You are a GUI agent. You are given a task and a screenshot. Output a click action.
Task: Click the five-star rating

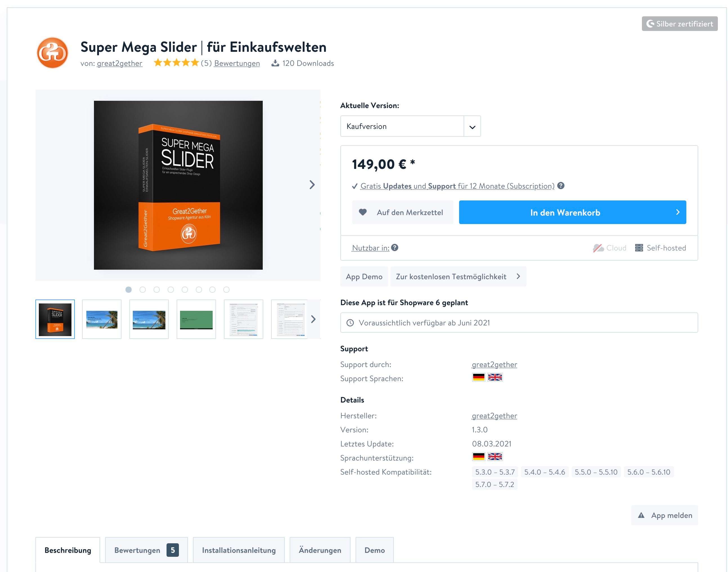point(176,62)
